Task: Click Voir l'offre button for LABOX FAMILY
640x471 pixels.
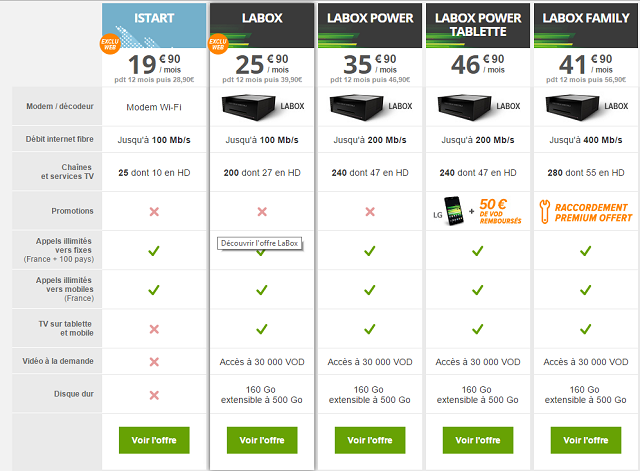Action: click(585, 440)
